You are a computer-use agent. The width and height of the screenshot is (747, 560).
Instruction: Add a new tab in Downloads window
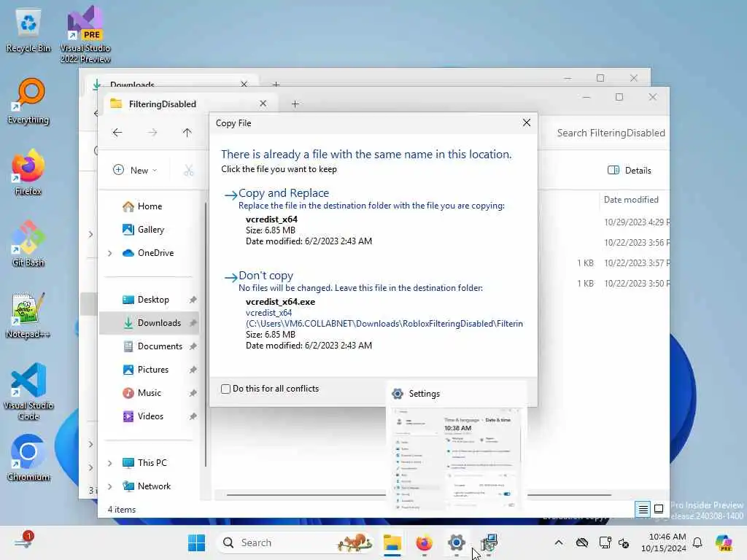pos(276,85)
